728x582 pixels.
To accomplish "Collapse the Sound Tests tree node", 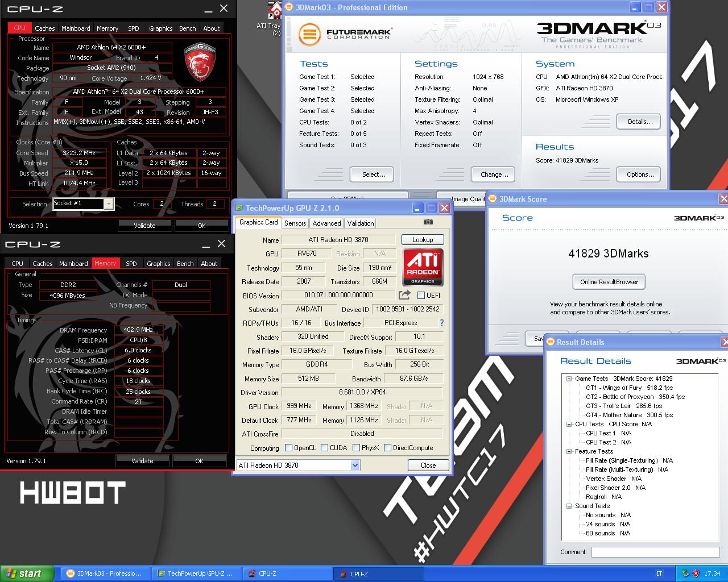I will (569, 506).
